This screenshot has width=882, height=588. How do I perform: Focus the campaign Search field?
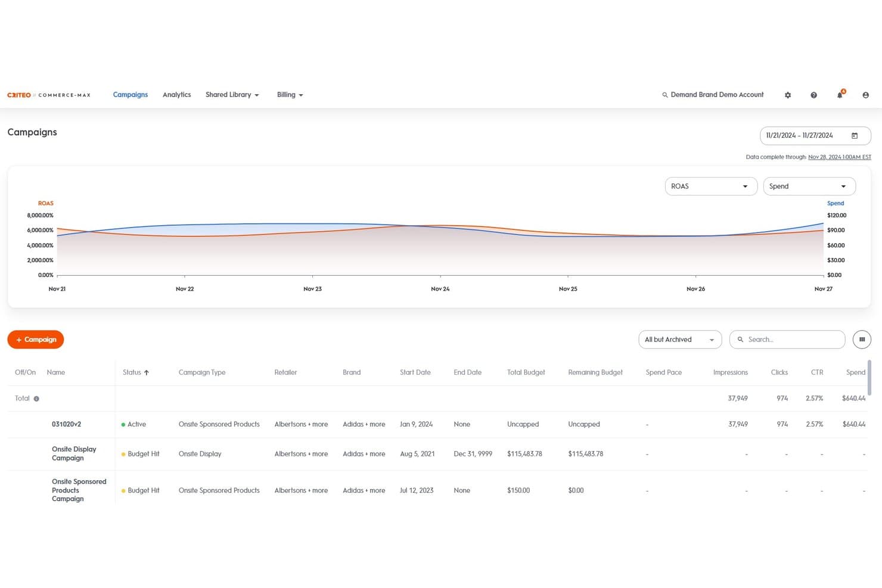point(787,340)
